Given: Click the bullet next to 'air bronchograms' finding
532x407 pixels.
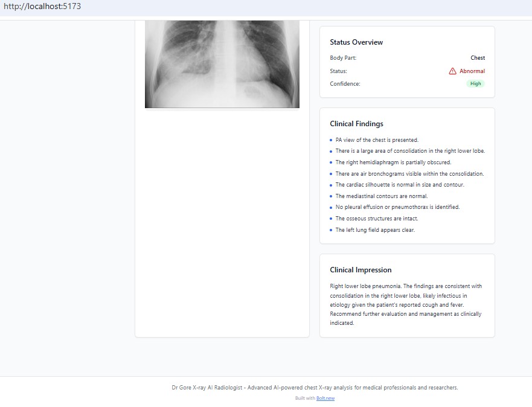Looking at the screenshot, I should pyautogui.click(x=332, y=173).
